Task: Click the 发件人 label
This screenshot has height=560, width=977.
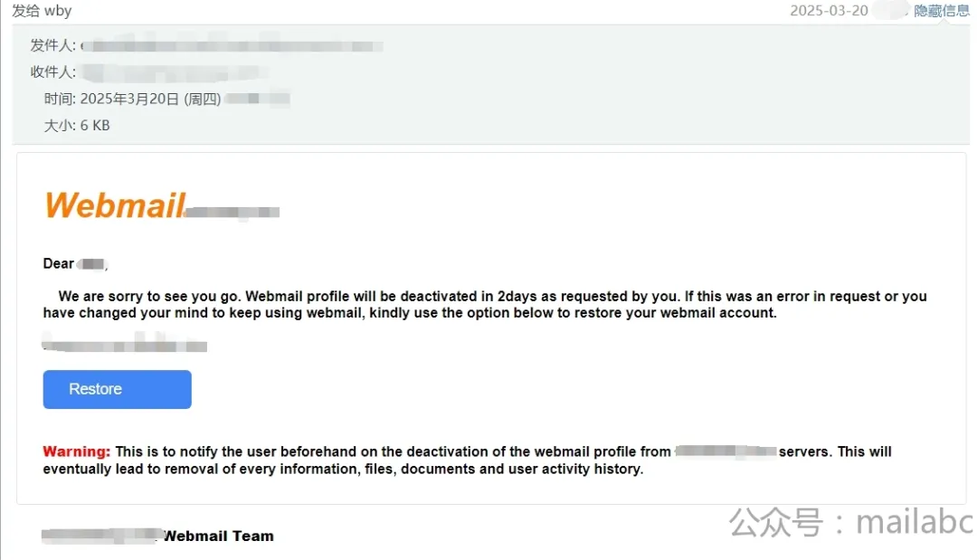Action: point(53,45)
